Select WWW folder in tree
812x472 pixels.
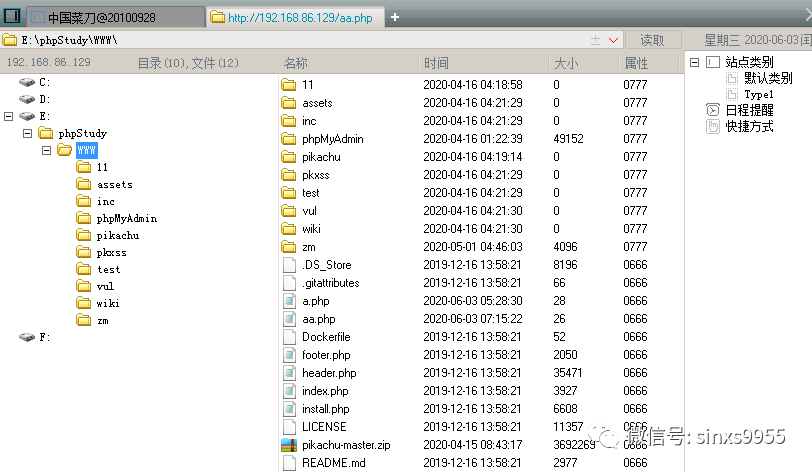tap(86, 150)
